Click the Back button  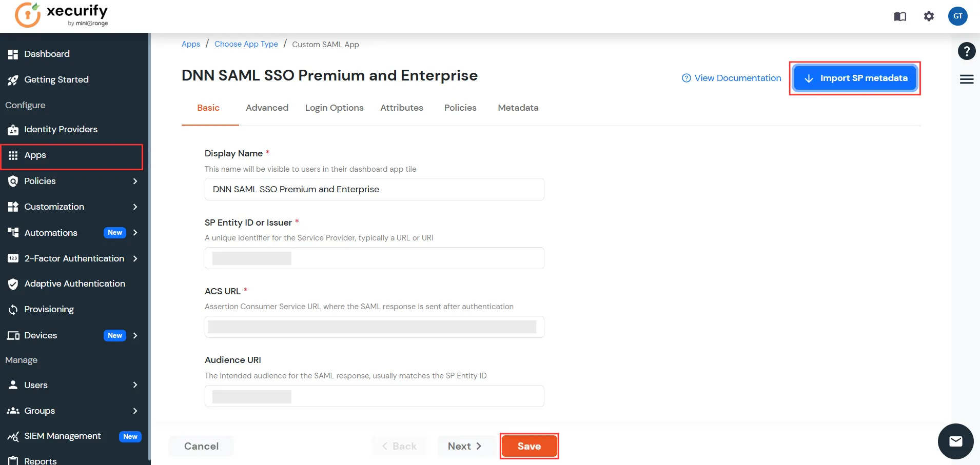(x=399, y=446)
